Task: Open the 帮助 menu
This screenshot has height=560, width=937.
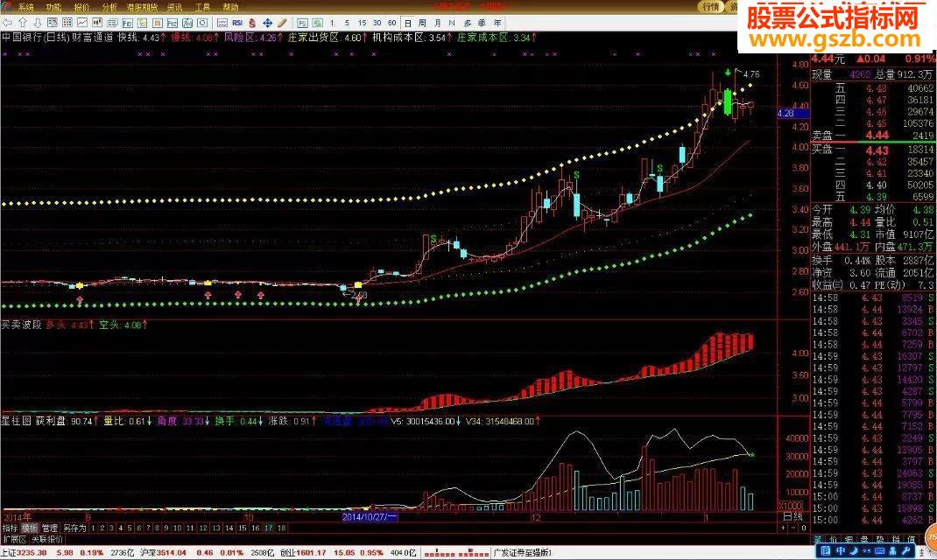Action: [230, 7]
